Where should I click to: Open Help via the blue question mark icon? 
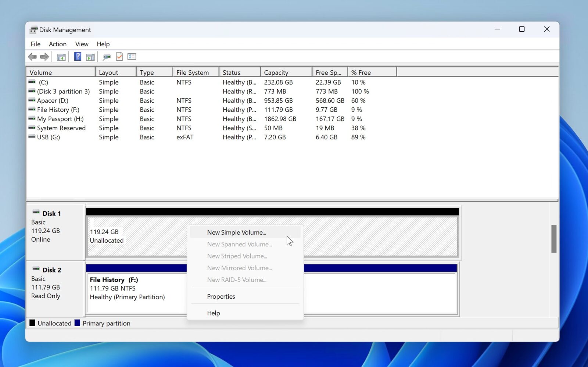coord(77,56)
